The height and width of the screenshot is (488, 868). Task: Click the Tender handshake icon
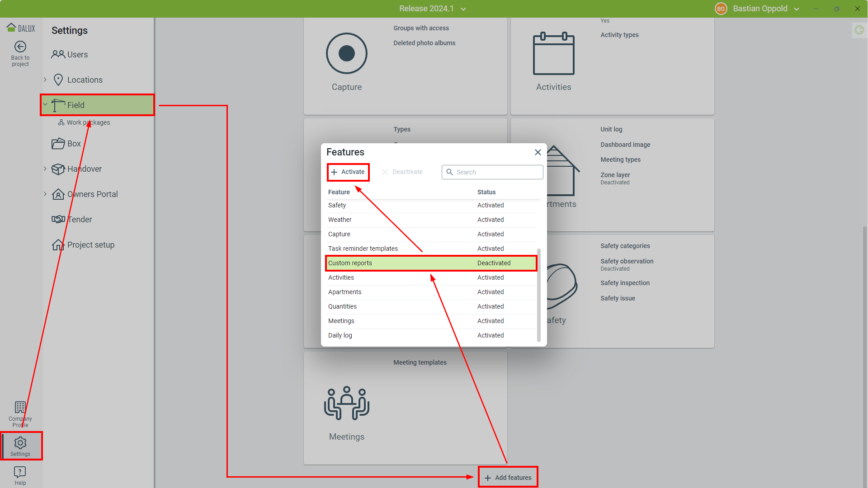(x=58, y=220)
